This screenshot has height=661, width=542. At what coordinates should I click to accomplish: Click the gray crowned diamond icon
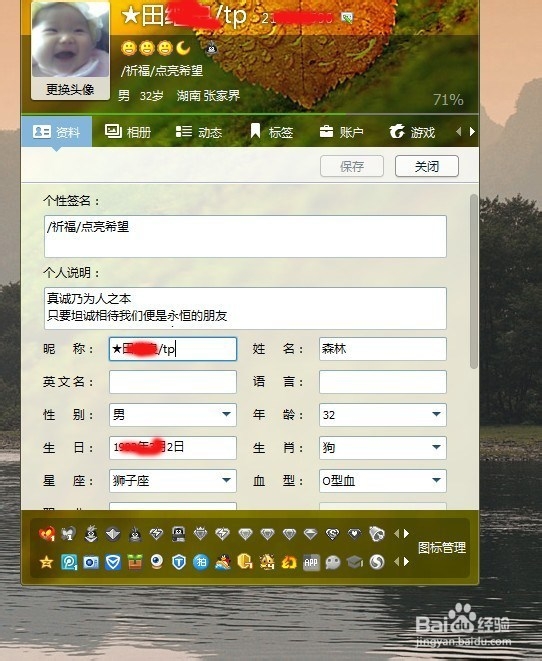click(200, 534)
